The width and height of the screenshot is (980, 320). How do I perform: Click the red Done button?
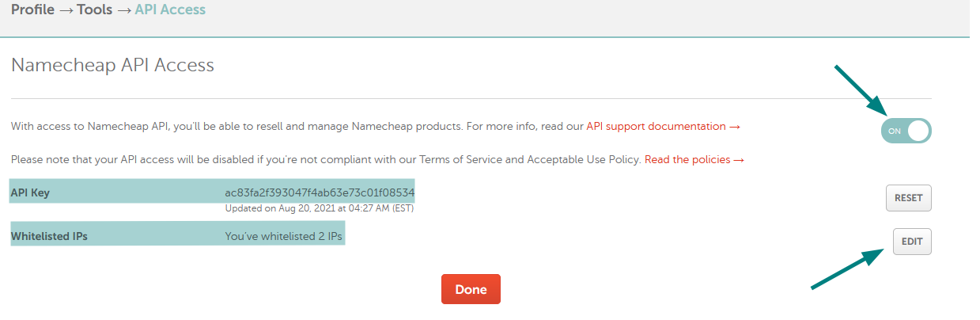(x=471, y=289)
